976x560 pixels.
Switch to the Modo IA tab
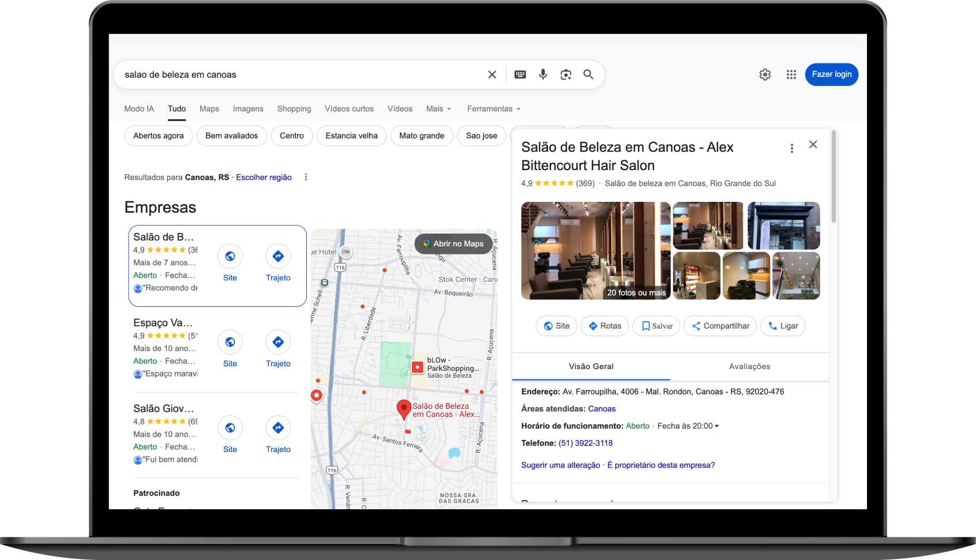139,108
